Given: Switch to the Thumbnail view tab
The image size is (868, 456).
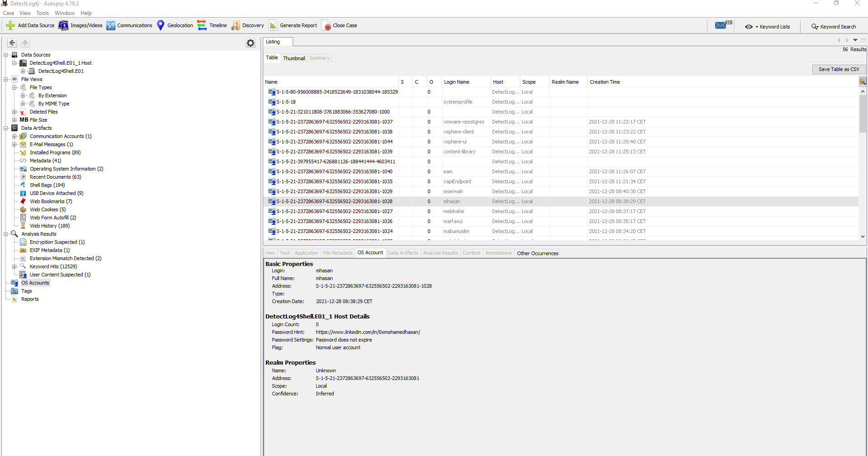Looking at the screenshot, I should coord(294,58).
